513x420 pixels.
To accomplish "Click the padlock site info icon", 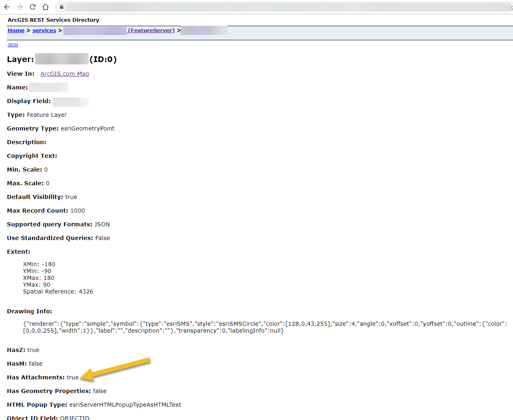I will coord(61,7).
